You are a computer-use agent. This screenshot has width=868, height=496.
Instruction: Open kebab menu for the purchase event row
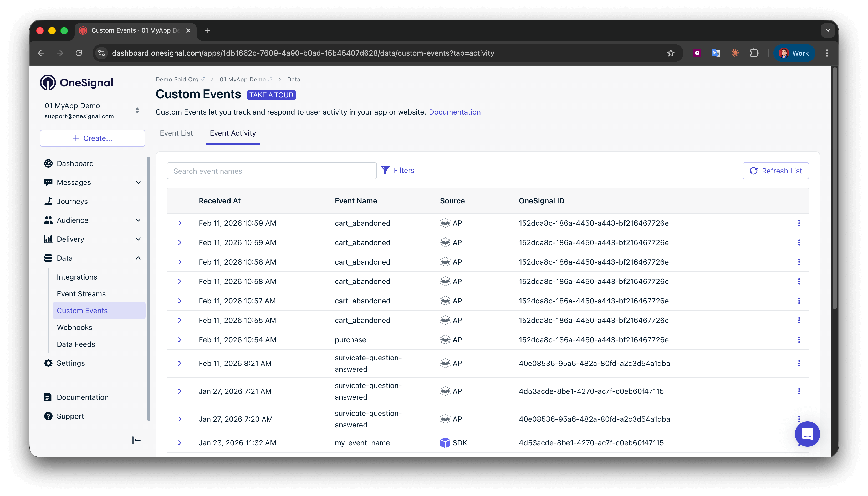(799, 340)
